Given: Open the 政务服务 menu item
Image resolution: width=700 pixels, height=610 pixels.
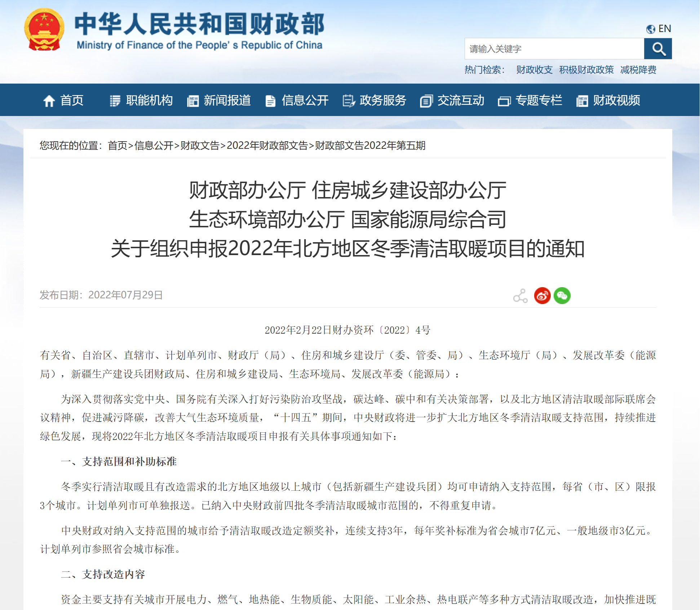Looking at the screenshot, I should [x=383, y=100].
